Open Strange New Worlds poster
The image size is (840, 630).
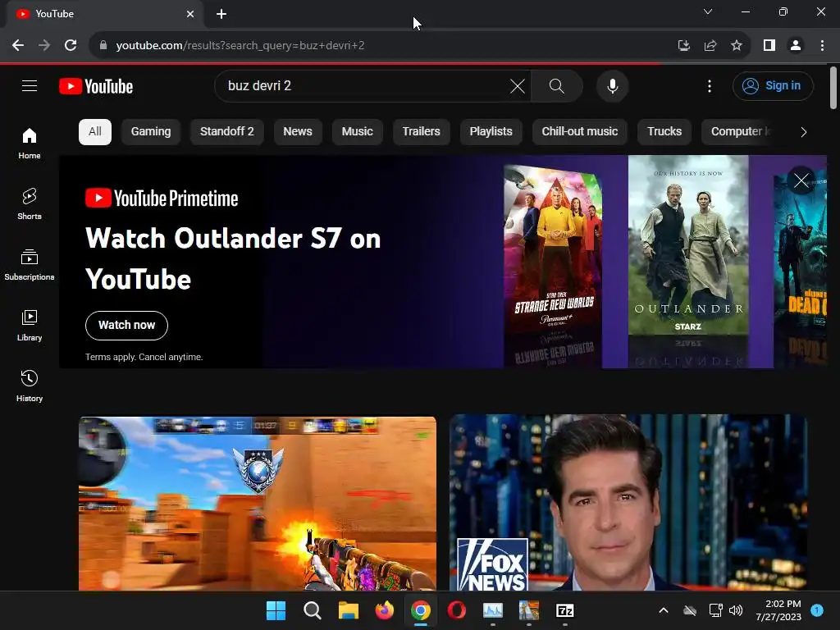coord(554,251)
